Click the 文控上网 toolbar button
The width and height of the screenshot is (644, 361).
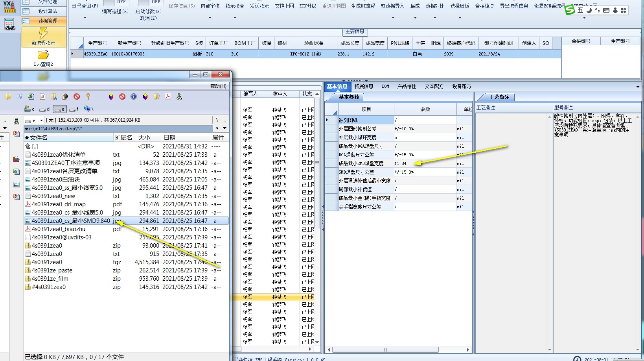pyautogui.click(x=284, y=6)
